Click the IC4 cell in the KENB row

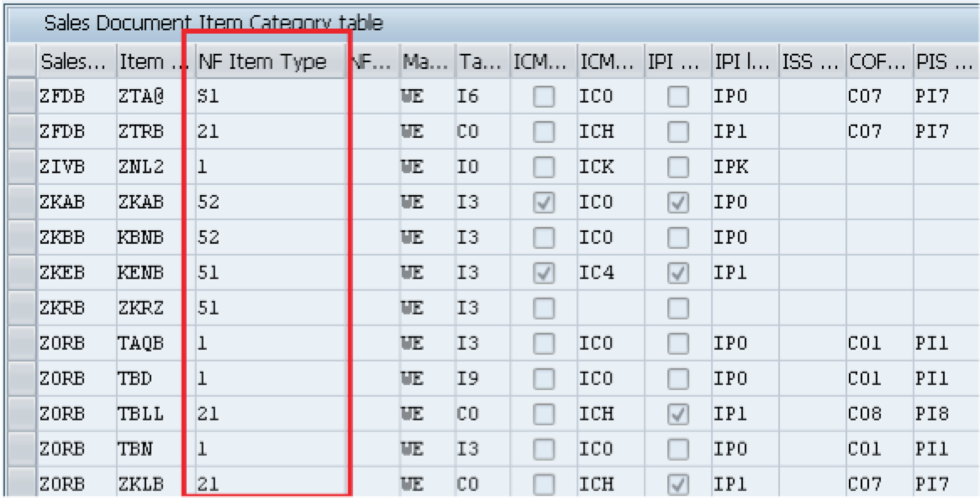(609, 273)
